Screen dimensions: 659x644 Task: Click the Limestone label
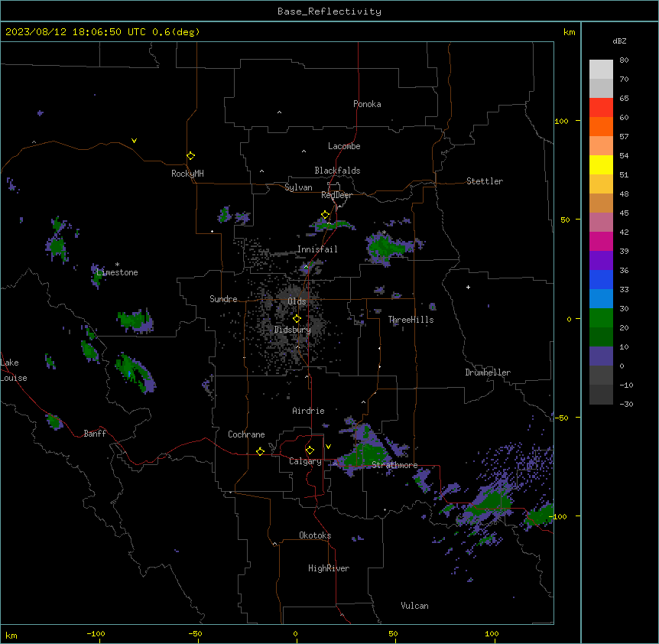click(117, 272)
